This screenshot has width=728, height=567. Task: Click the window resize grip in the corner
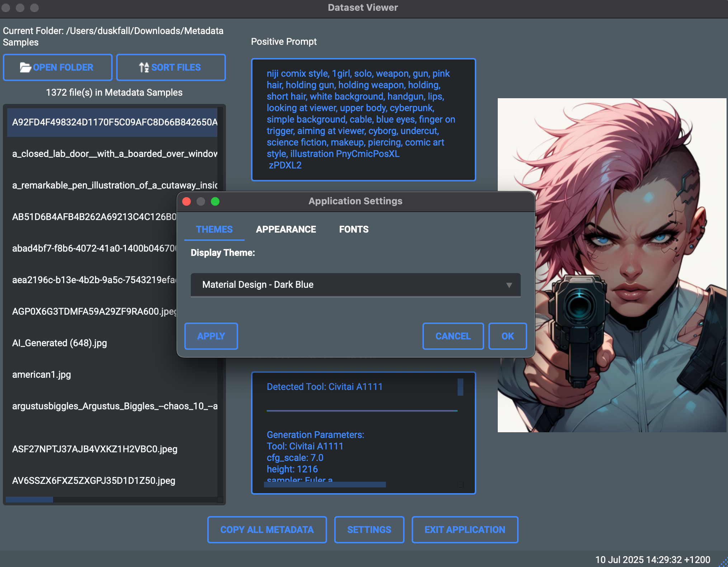point(723,562)
